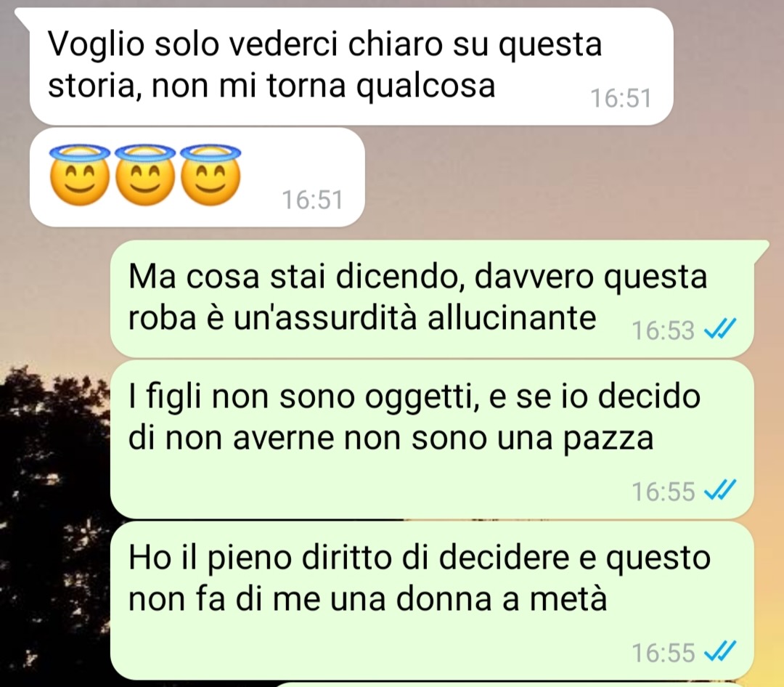Tap the word 'qualcosa' in received message
This screenshot has width=784, height=687.
point(425,86)
